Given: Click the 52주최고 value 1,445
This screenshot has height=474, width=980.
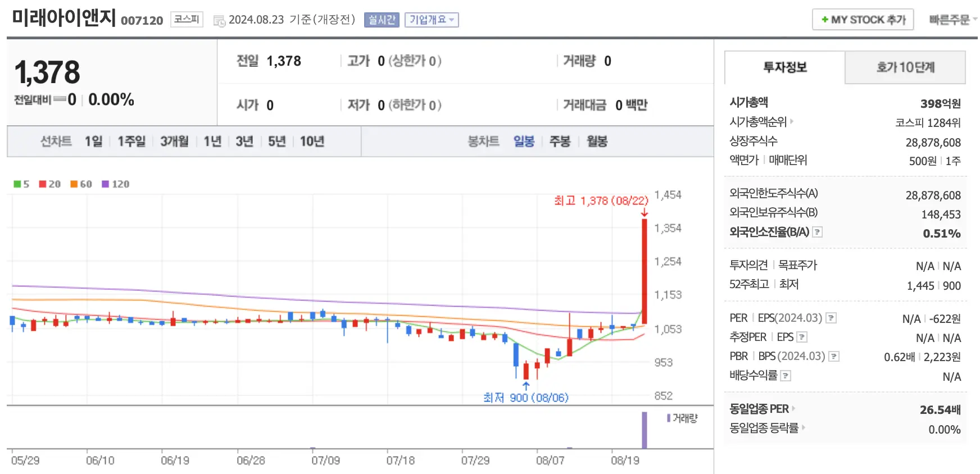Looking at the screenshot, I should point(920,285).
